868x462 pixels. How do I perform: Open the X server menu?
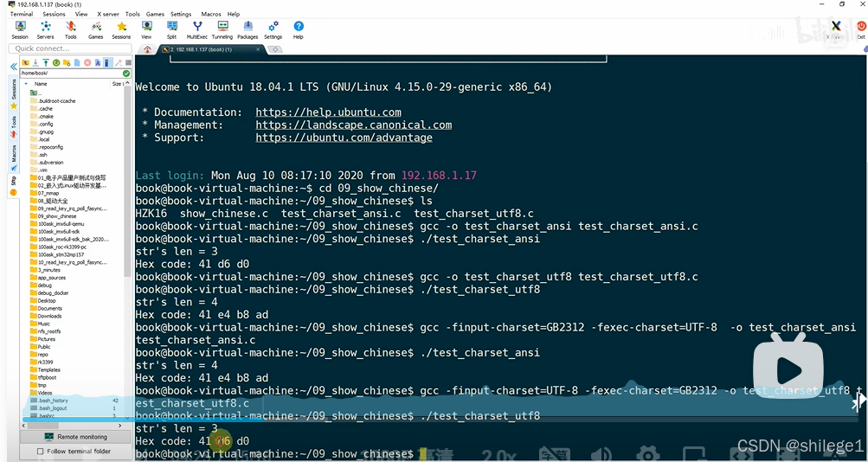tap(108, 14)
